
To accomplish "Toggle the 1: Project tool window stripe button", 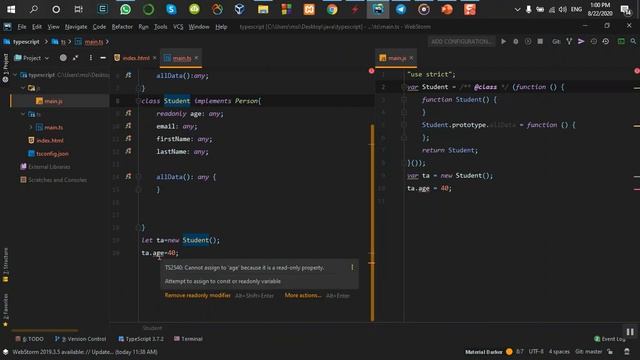I will pyautogui.click(x=5, y=68).
